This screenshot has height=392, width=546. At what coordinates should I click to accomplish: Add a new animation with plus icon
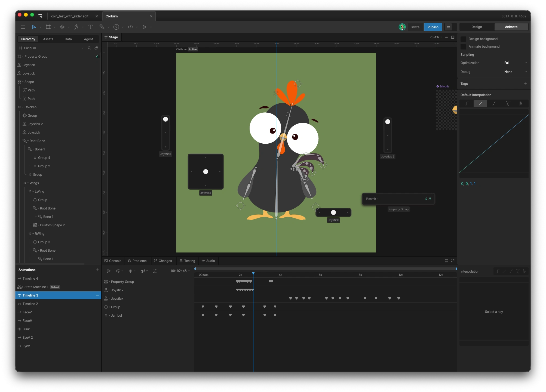click(x=97, y=270)
